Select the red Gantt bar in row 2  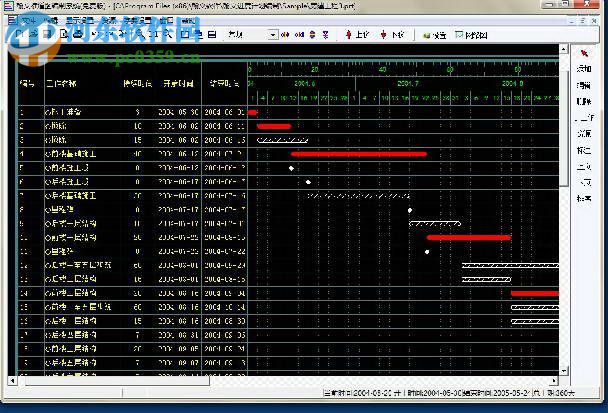point(274,126)
